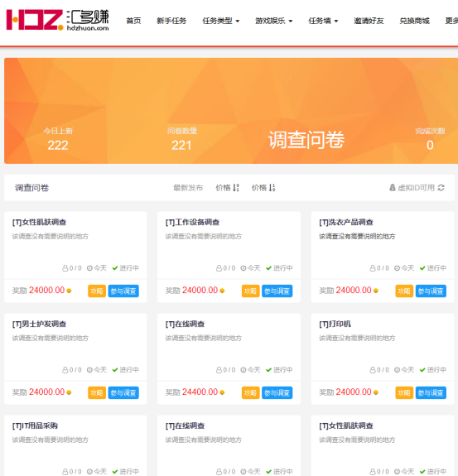Sort by first 价格 sort option

click(x=228, y=188)
